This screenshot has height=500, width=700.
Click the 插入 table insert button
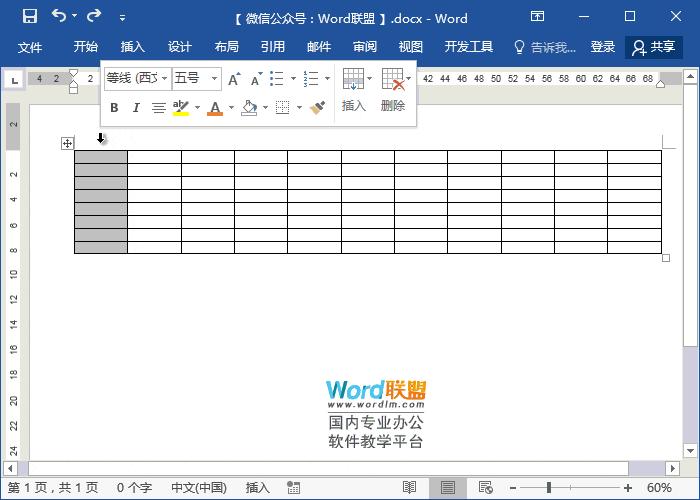click(x=354, y=91)
